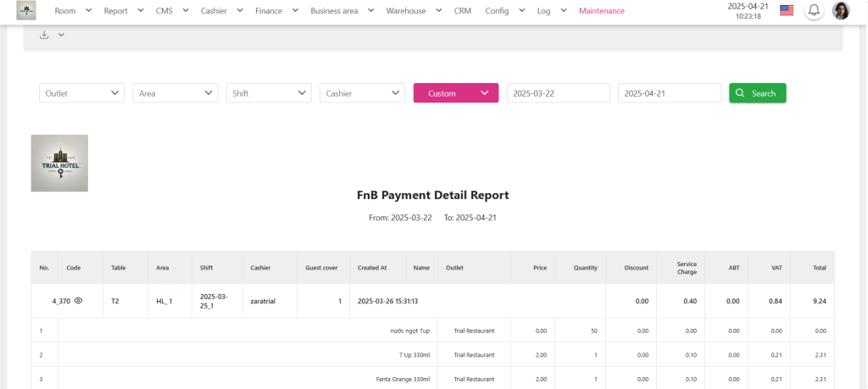Open the notifications bell
The width and height of the screenshot is (868, 389).
[x=814, y=11]
